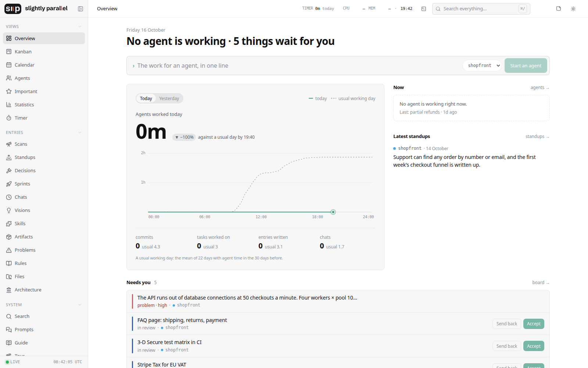
Task: Click the current-time marker on the chart
Action: (333, 212)
